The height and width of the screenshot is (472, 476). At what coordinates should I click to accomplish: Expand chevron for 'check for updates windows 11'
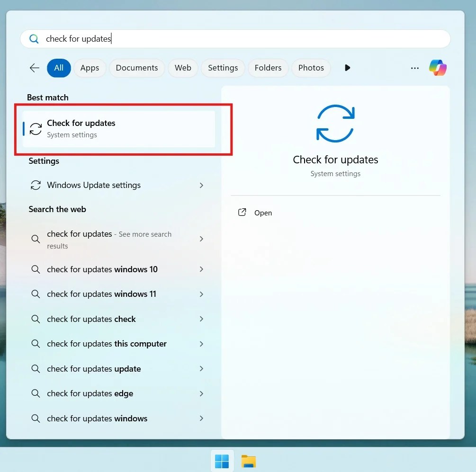pos(201,294)
